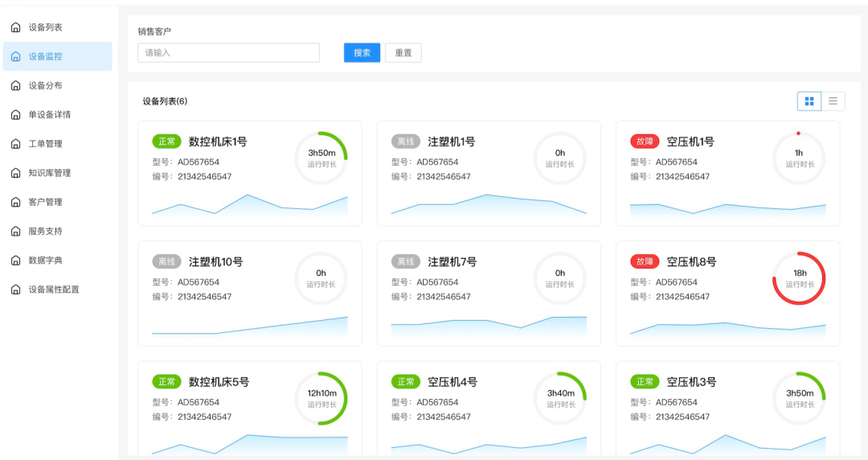This screenshot has width=868, height=460.
Task: Click the icon beside 设备属性配置
Action: 15,290
